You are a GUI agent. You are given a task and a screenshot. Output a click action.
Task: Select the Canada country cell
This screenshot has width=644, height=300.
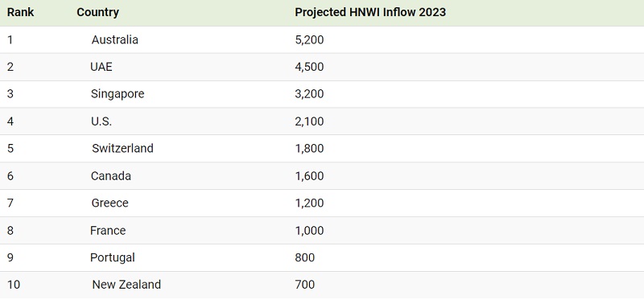click(x=111, y=176)
